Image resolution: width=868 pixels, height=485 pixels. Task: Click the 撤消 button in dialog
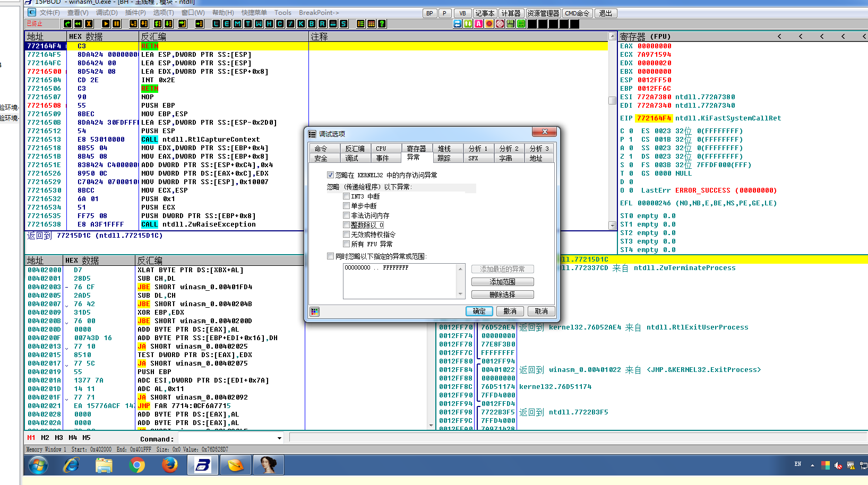click(x=510, y=311)
